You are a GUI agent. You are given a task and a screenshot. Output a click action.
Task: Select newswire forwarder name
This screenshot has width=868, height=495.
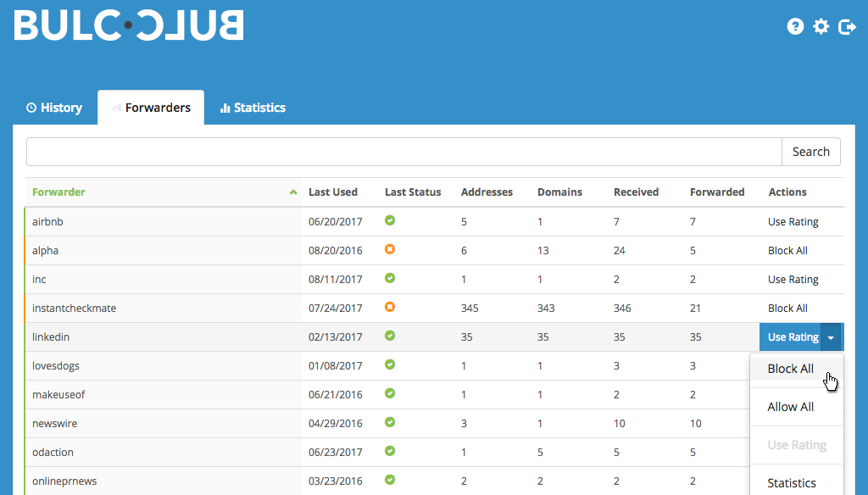point(54,424)
